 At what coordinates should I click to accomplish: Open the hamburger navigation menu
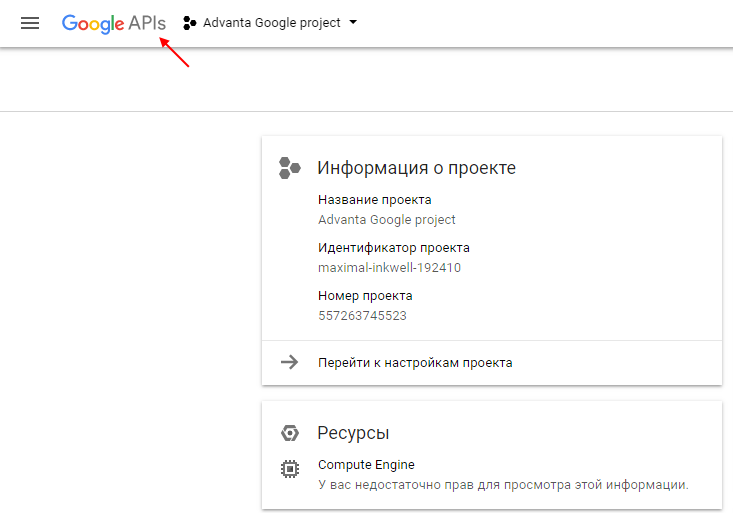30,23
